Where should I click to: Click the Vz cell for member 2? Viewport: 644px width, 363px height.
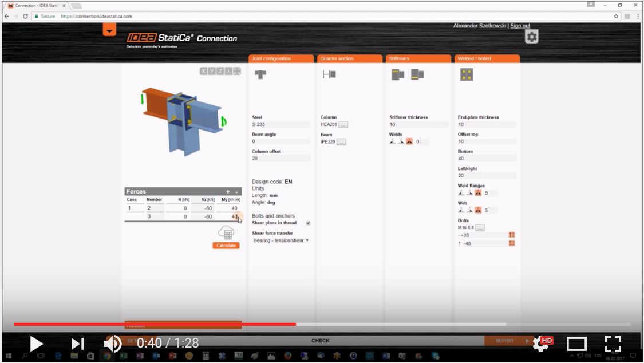coord(204,208)
